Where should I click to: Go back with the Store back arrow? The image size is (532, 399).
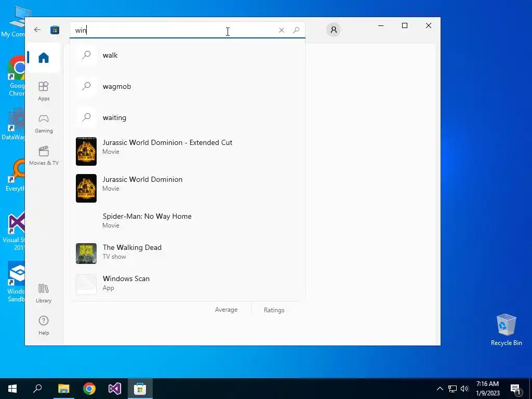pos(37,30)
